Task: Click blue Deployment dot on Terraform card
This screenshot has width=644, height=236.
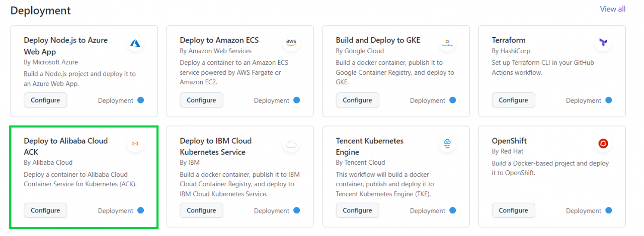Action: 608,100
